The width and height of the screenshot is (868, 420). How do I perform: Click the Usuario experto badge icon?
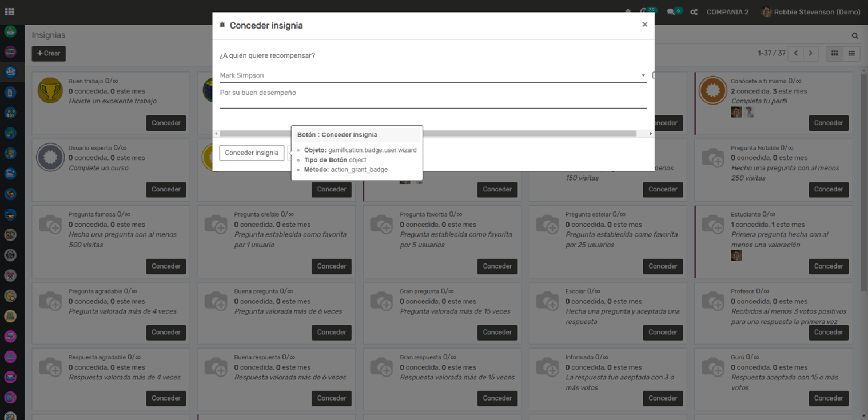tap(50, 157)
